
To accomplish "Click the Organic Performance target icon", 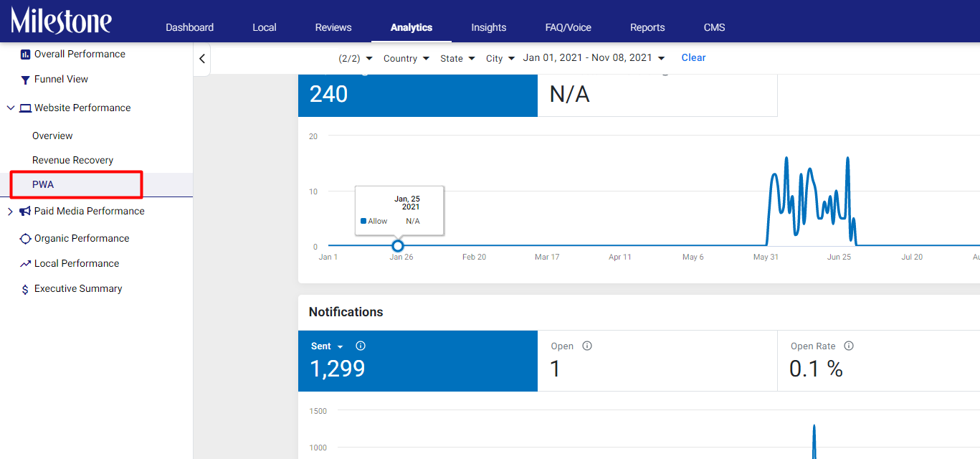I will tap(25, 239).
